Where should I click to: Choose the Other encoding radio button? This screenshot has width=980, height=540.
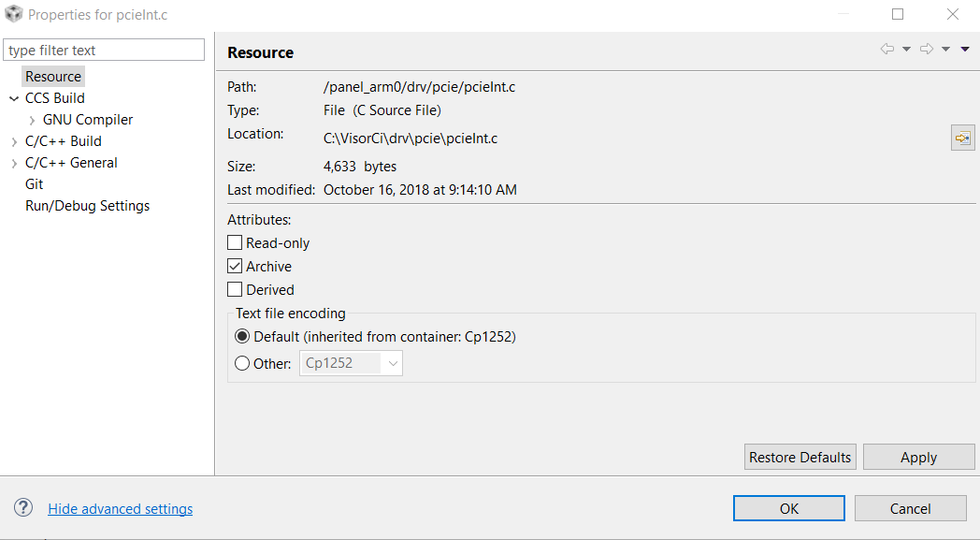[x=242, y=363]
